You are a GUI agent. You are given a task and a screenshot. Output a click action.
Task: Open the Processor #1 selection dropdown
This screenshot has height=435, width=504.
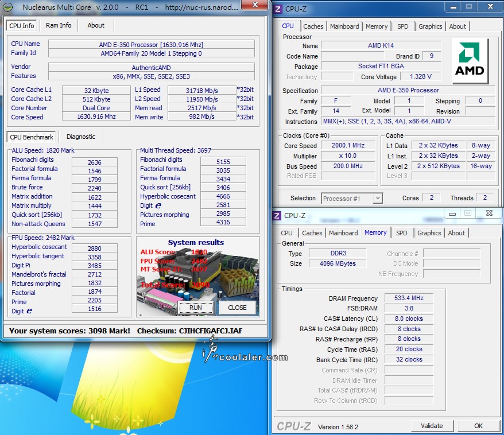pos(352,199)
